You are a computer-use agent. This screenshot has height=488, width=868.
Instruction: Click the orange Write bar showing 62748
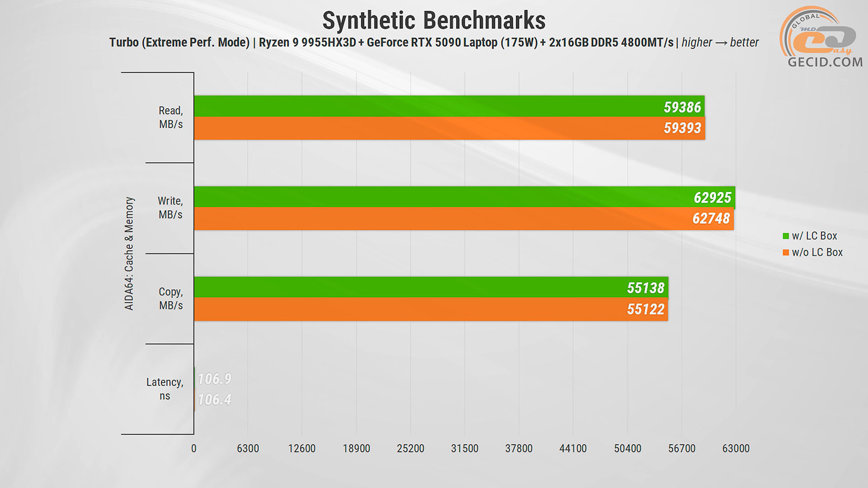point(463,219)
